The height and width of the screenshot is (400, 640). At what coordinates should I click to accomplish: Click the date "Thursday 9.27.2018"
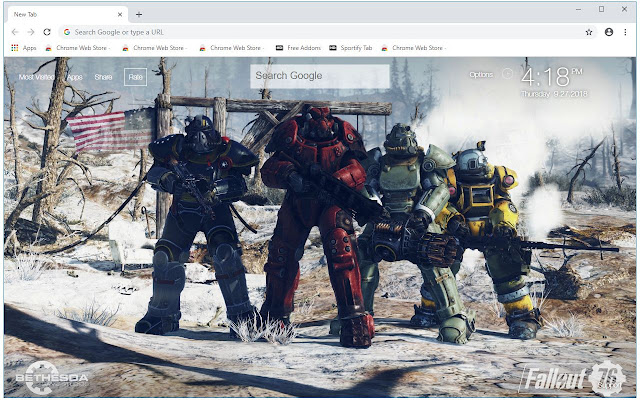[x=554, y=94]
